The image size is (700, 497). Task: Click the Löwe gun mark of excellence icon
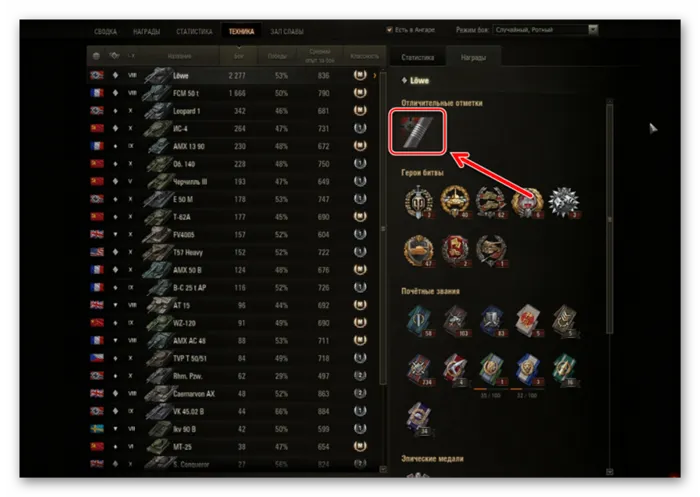[x=417, y=132]
